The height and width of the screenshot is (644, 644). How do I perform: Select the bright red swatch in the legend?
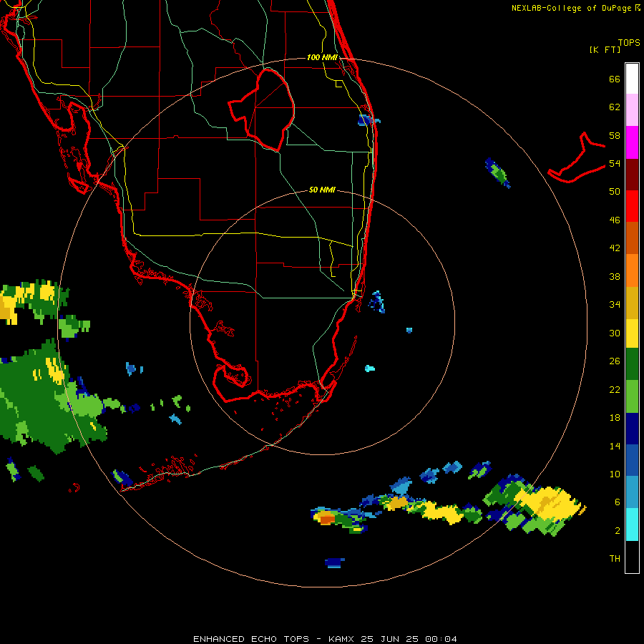pyautogui.click(x=632, y=206)
